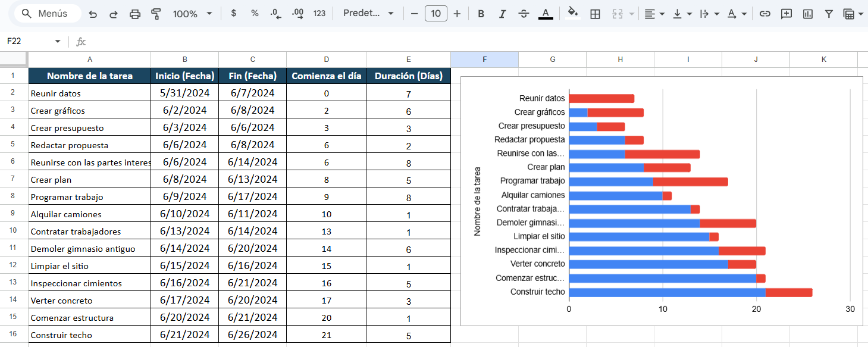Open the zoom level dropdown showing 100%
Viewport: 868px width, 347px height.
click(x=192, y=13)
